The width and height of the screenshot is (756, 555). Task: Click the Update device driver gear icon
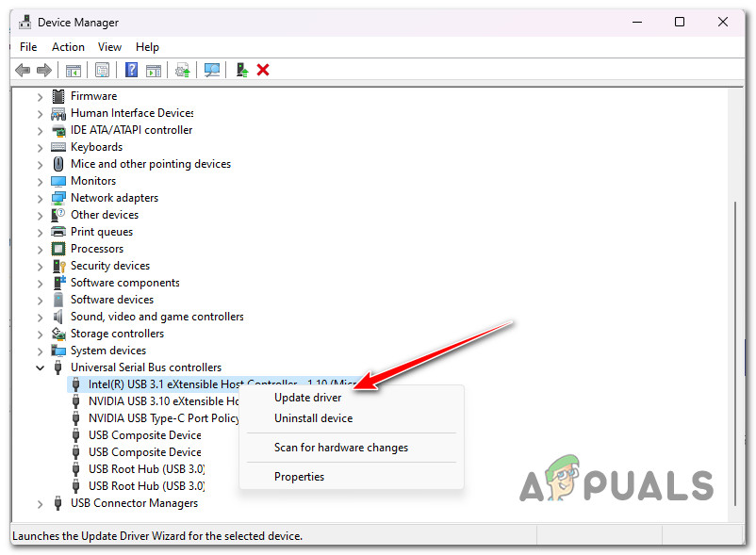click(x=183, y=71)
